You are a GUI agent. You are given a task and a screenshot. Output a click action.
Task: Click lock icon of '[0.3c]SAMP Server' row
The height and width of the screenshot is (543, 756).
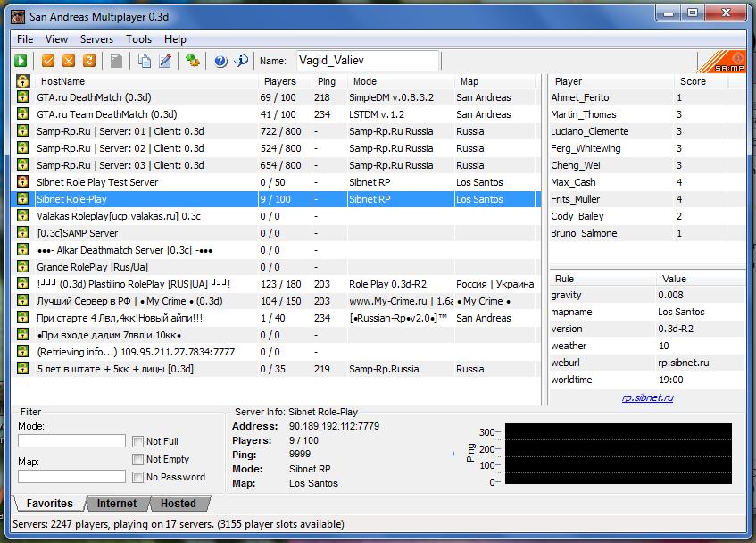click(22, 232)
